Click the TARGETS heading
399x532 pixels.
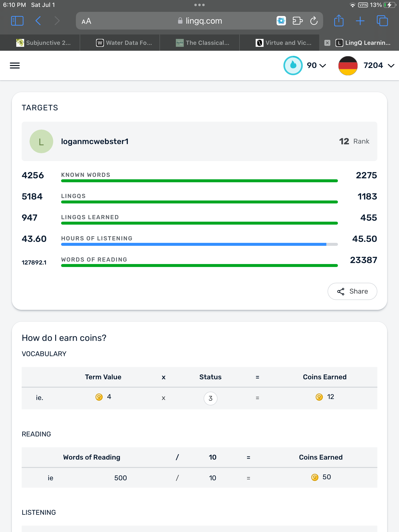pyautogui.click(x=40, y=108)
